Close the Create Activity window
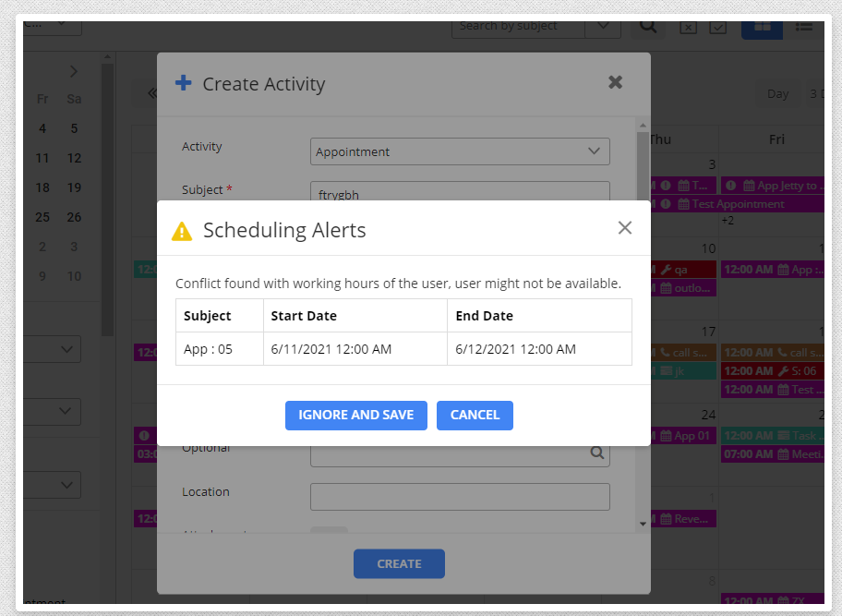842x616 pixels. coord(616,82)
